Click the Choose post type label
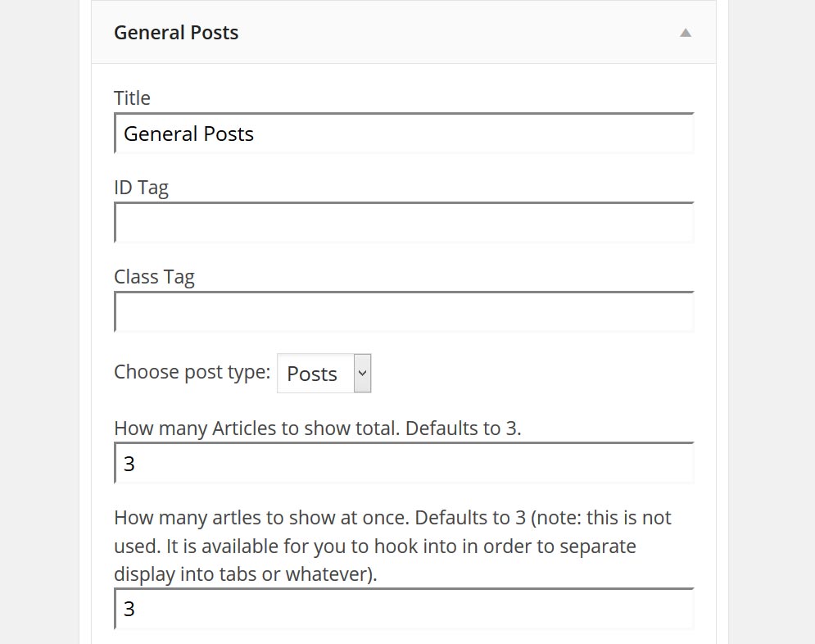 pyautogui.click(x=192, y=372)
